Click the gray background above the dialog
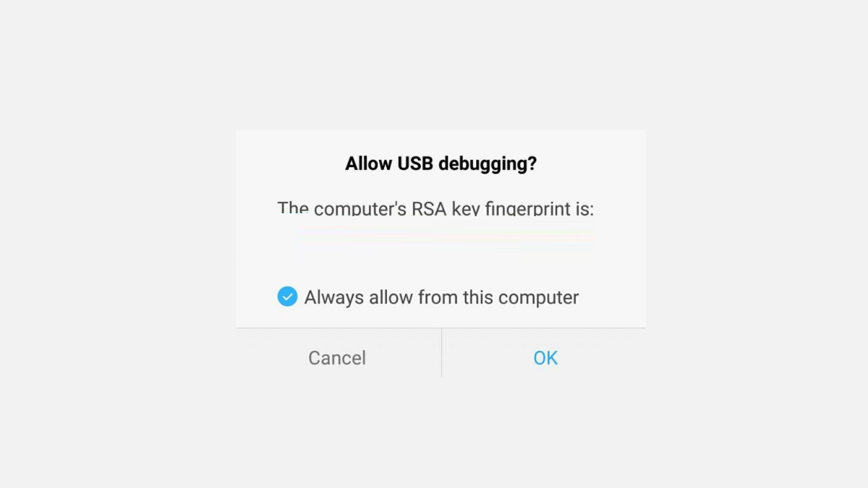Image resolution: width=868 pixels, height=488 pixels. tap(434, 65)
